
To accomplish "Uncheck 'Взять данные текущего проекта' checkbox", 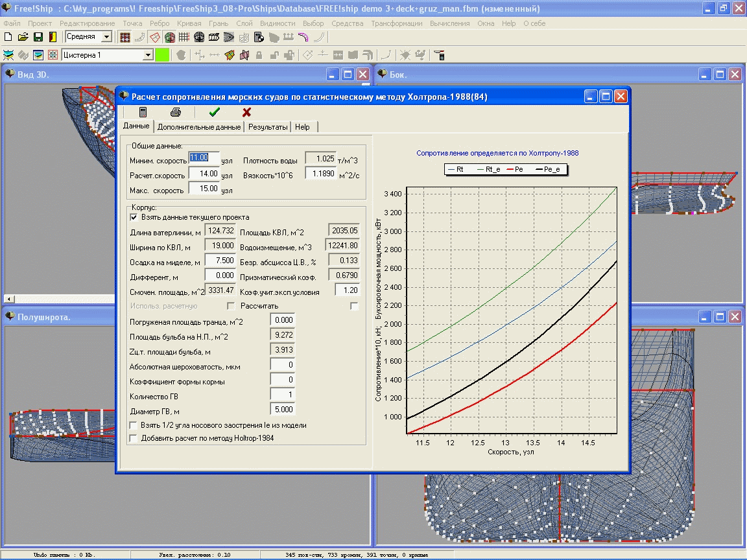I will [134, 217].
